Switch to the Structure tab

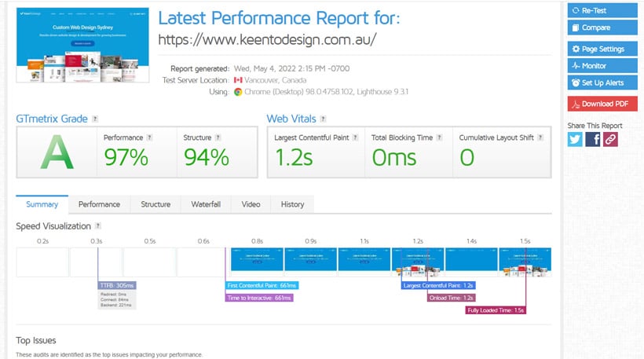pos(156,204)
